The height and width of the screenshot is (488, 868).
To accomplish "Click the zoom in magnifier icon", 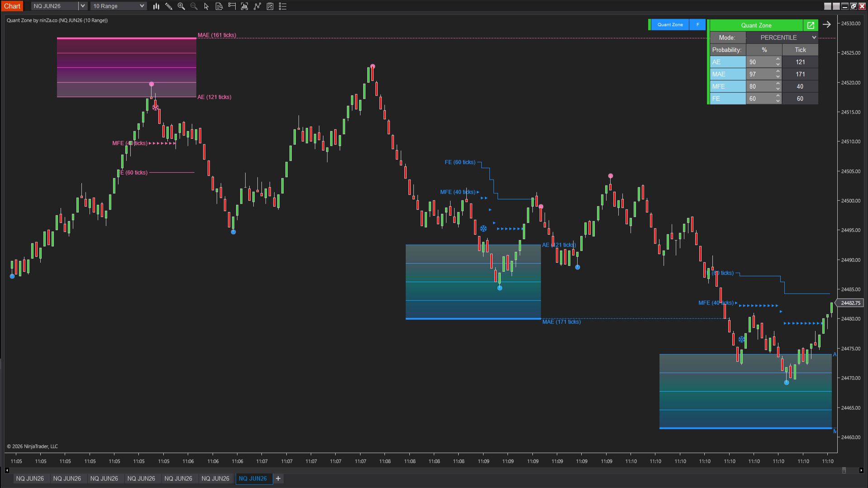I will [x=181, y=6].
